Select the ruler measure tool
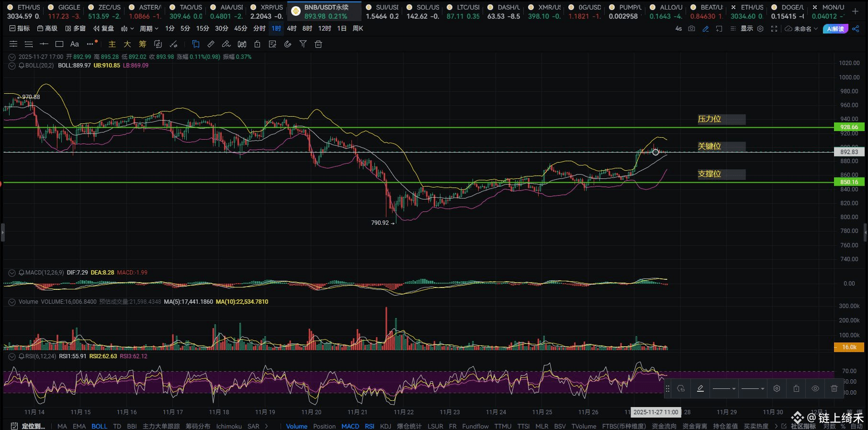Viewport: 868px width, 430px height. pyautogui.click(x=211, y=44)
